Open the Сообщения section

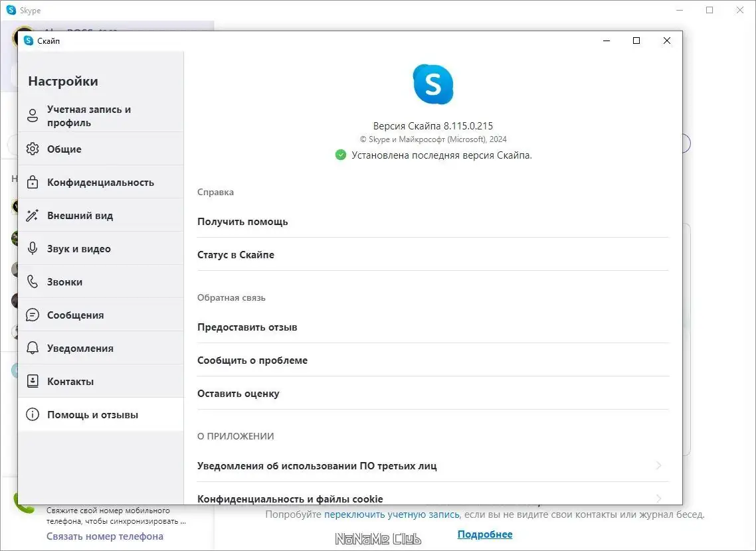click(x=101, y=315)
